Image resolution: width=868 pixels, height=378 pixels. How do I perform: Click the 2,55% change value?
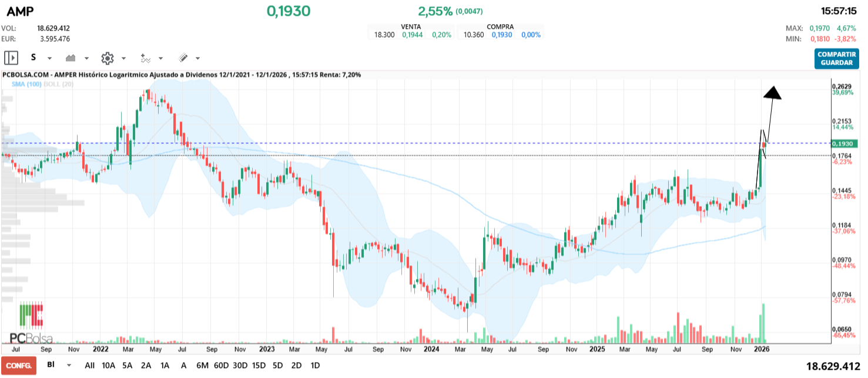435,11
